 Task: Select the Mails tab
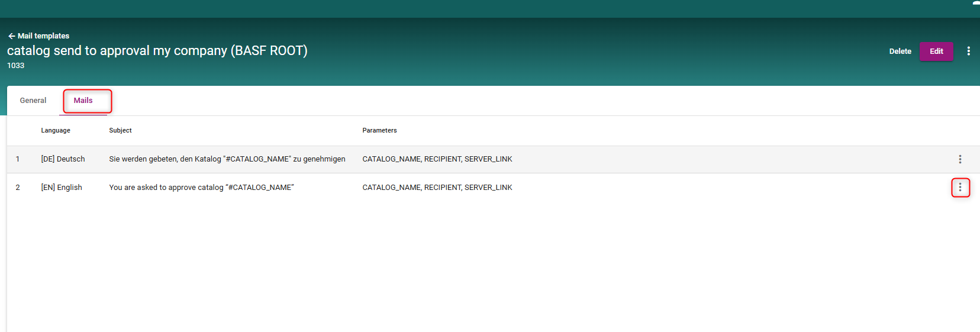pos(83,101)
